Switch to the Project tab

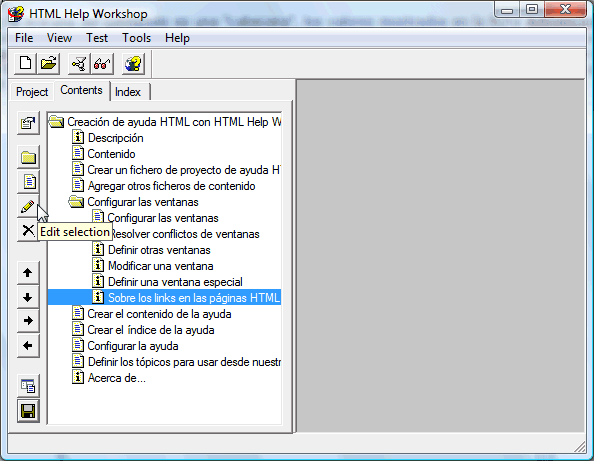(32, 92)
